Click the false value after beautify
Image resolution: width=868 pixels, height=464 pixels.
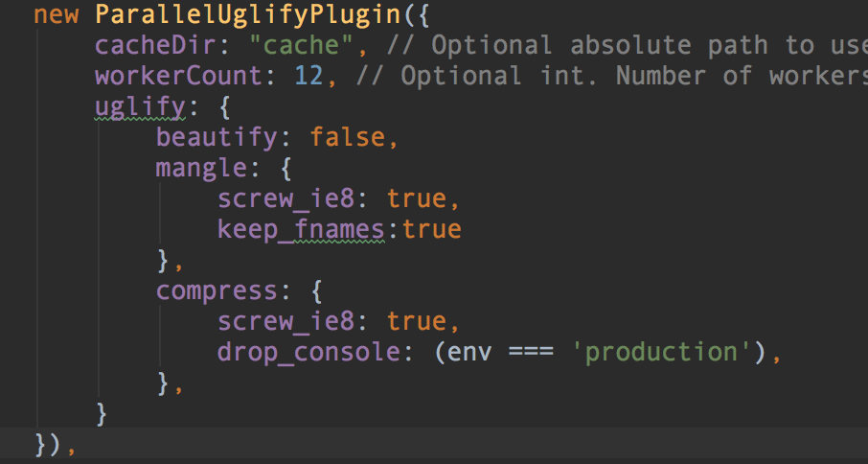(x=347, y=137)
